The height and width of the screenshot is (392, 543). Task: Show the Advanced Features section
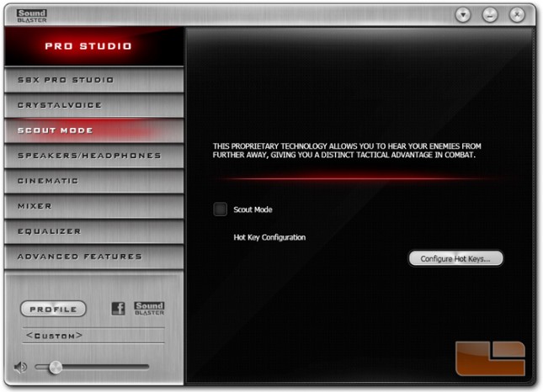point(93,257)
